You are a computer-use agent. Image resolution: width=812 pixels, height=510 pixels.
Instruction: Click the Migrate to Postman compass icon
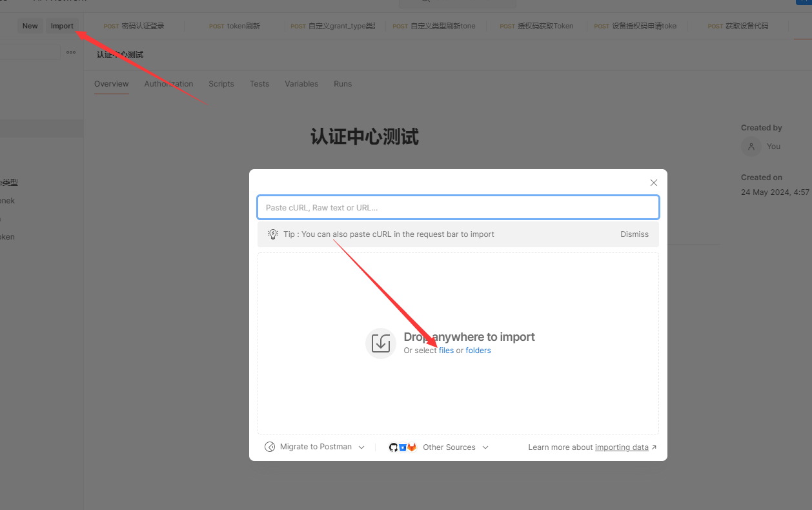click(x=270, y=447)
